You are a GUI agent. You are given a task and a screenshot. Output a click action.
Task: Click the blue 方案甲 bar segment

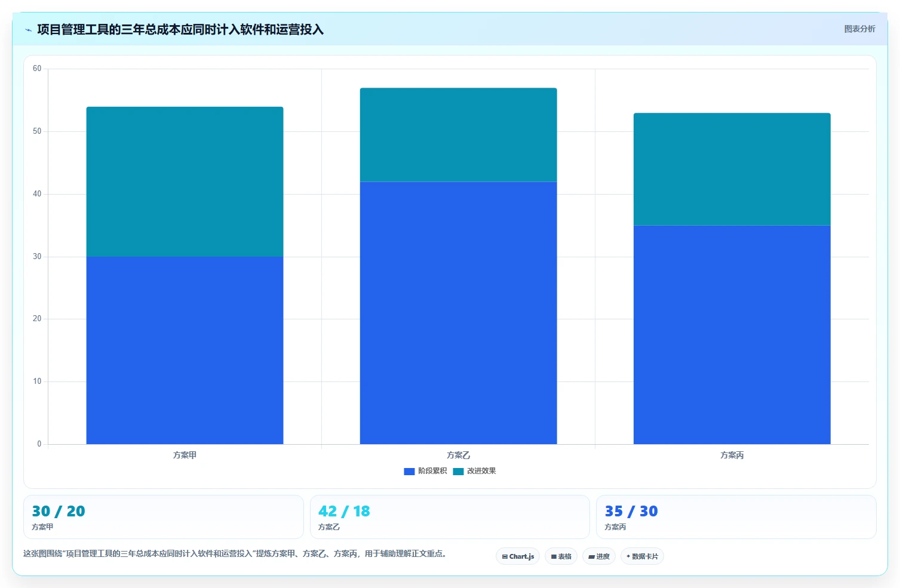coord(185,350)
